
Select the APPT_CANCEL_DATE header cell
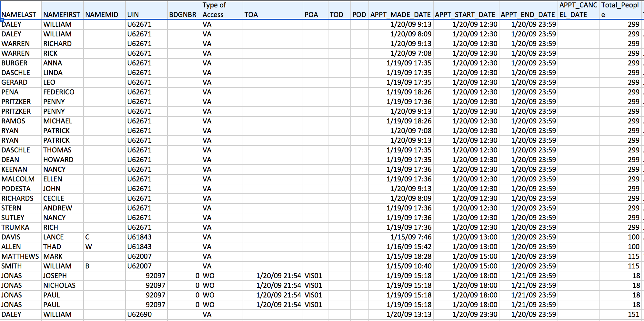pos(579,10)
